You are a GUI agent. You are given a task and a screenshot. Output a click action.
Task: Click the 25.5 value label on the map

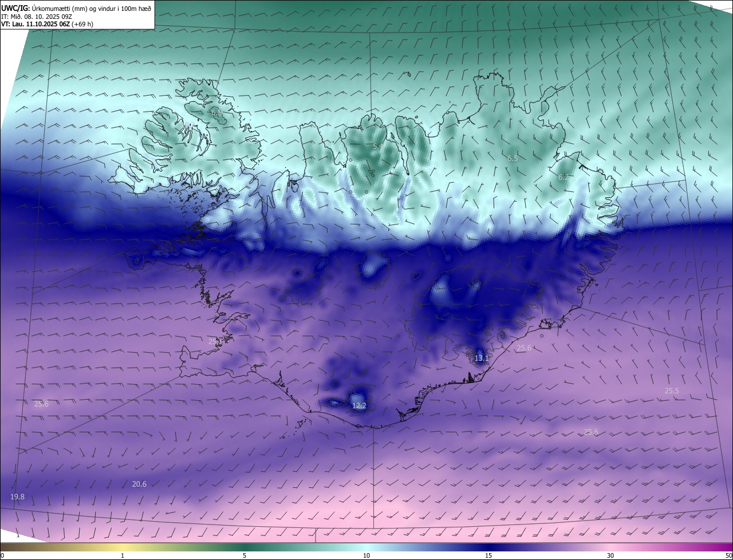[x=672, y=391]
